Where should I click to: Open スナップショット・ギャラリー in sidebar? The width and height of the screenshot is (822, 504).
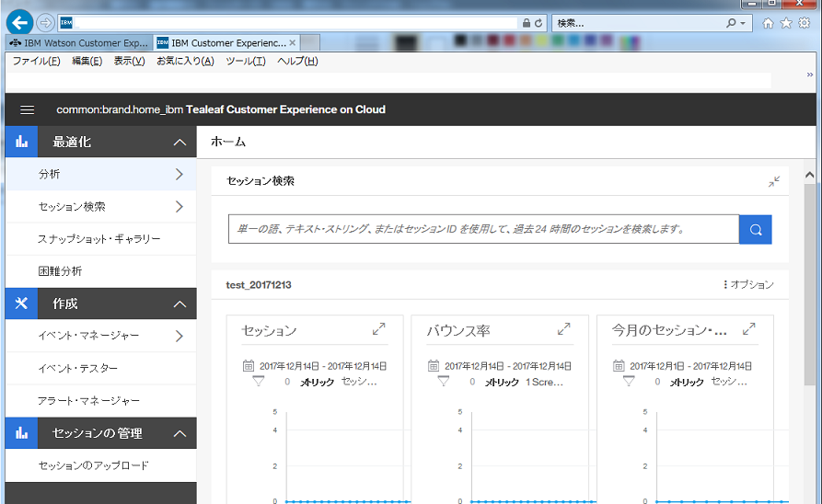click(100, 239)
